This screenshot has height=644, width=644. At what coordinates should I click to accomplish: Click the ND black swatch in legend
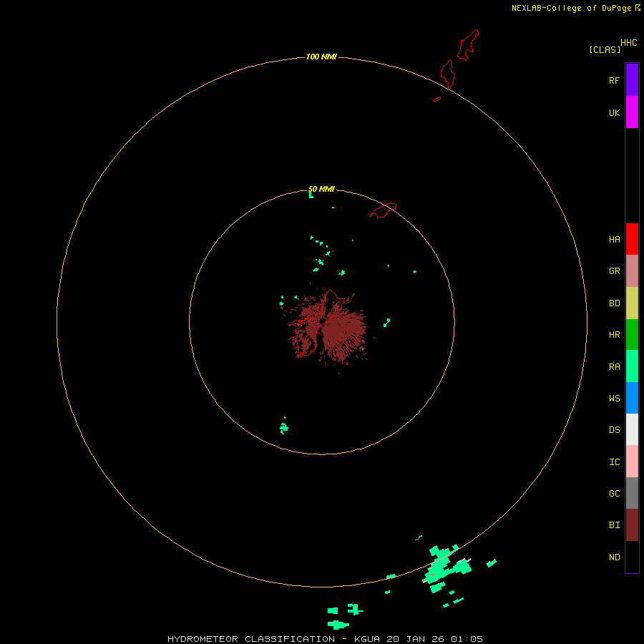(x=632, y=557)
